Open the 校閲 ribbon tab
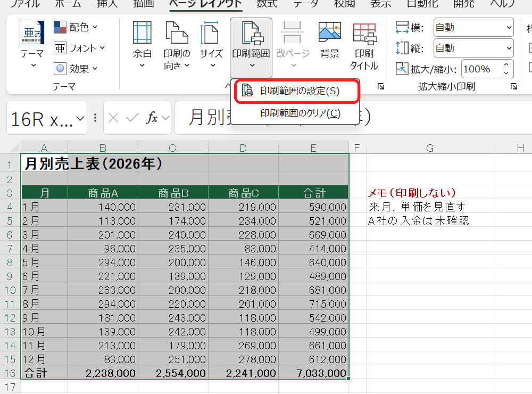 (344, 4)
